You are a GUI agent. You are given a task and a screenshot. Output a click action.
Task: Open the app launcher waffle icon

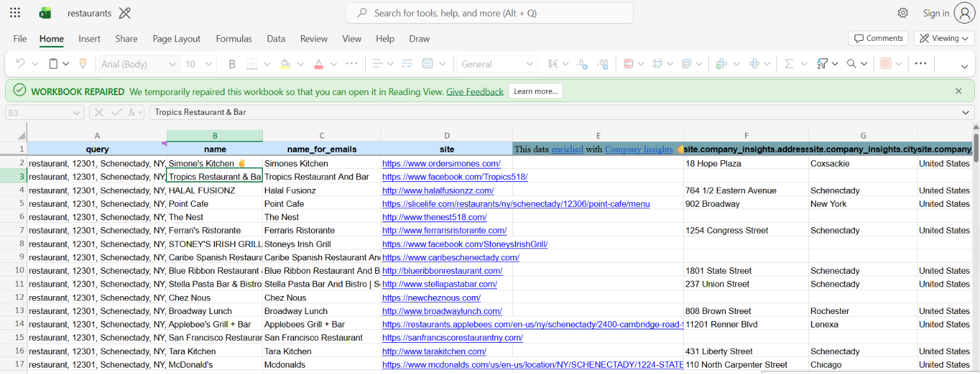[x=15, y=13]
